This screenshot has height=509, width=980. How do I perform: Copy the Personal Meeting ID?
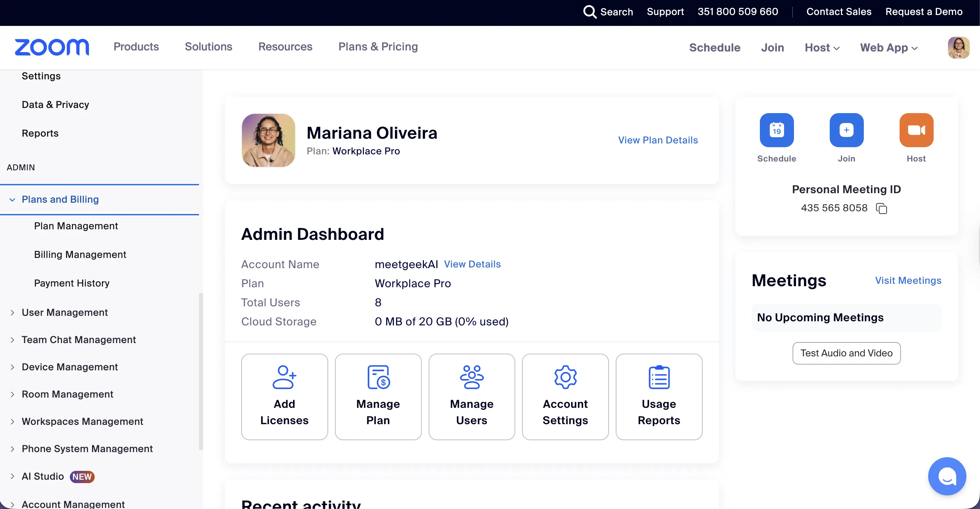pyautogui.click(x=882, y=209)
